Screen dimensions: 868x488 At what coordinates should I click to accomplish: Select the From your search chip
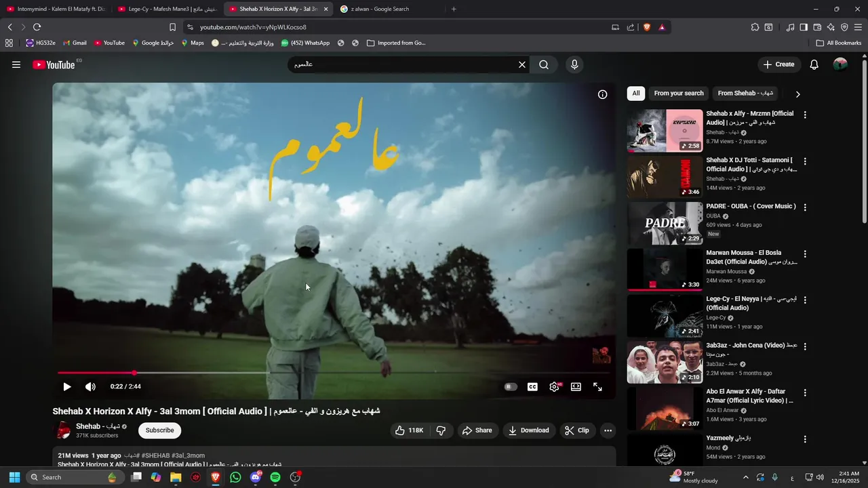(679, 94)
